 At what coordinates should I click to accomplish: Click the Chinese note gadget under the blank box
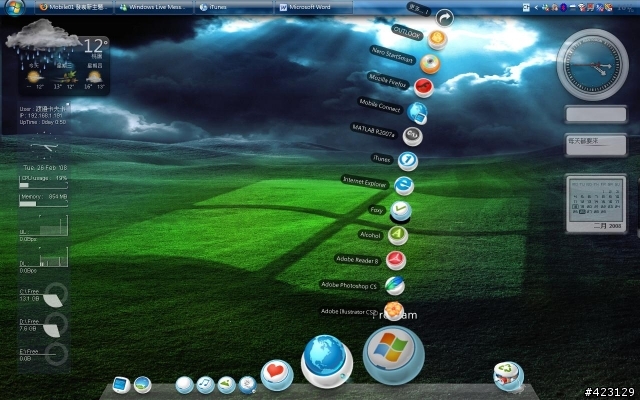[596, 144]
